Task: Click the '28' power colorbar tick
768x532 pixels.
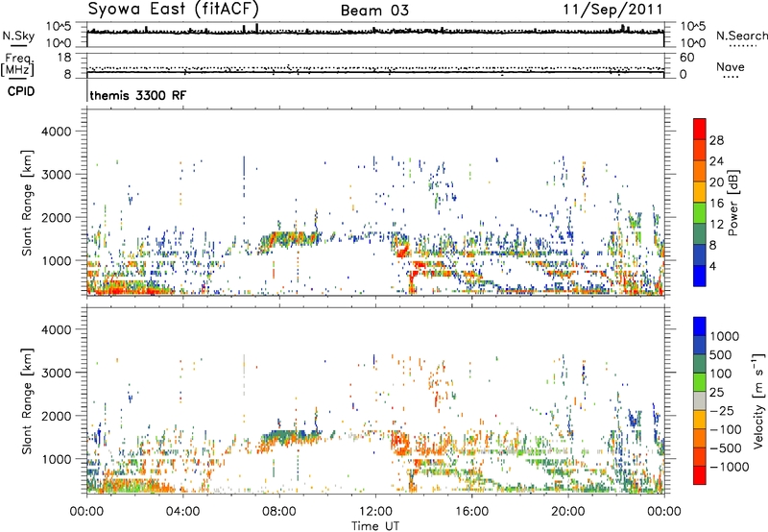Action: point(716,140)
